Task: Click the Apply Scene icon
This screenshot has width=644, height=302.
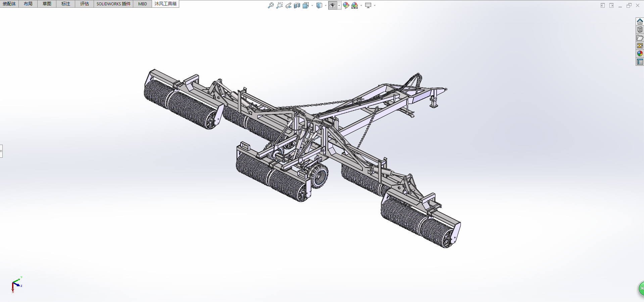Action: (x=354, y=5)
